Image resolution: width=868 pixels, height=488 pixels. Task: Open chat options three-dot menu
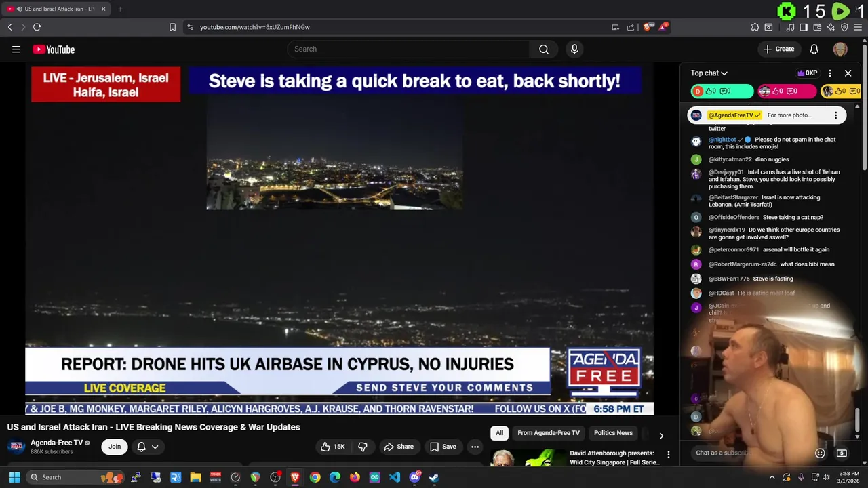[x=830, y=73]
